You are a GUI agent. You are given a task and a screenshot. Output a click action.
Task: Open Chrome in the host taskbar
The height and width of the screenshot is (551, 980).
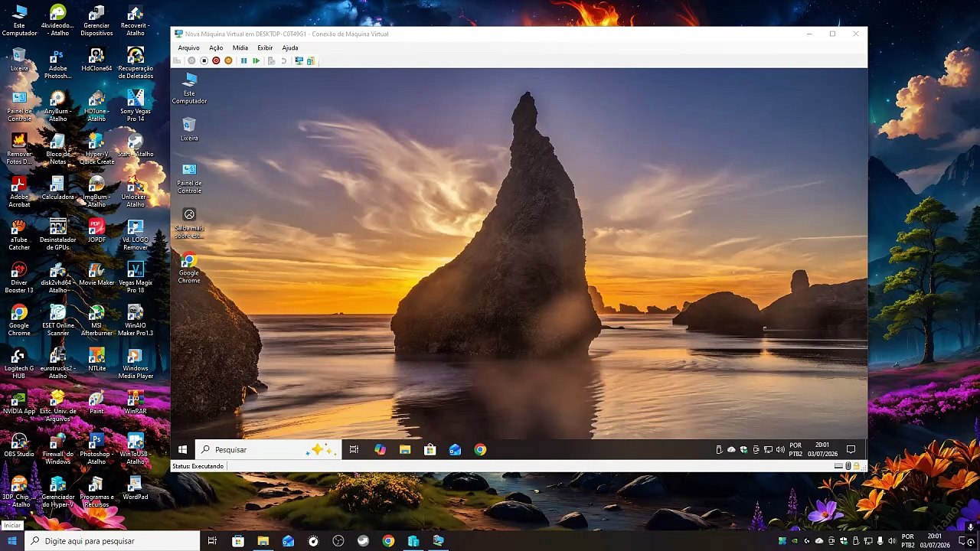point(388,541)
